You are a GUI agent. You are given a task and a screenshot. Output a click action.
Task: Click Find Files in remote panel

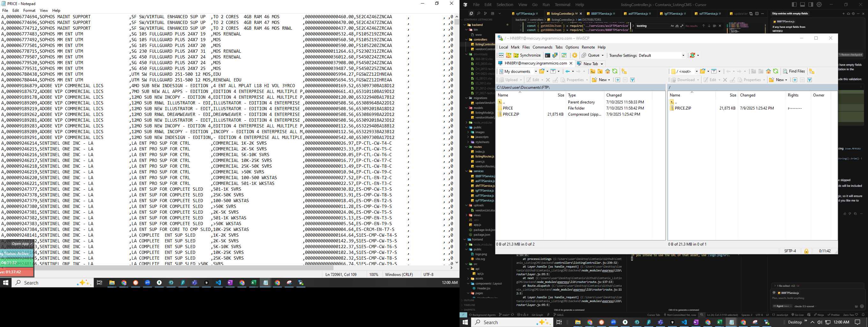click(x=794, y=71)
